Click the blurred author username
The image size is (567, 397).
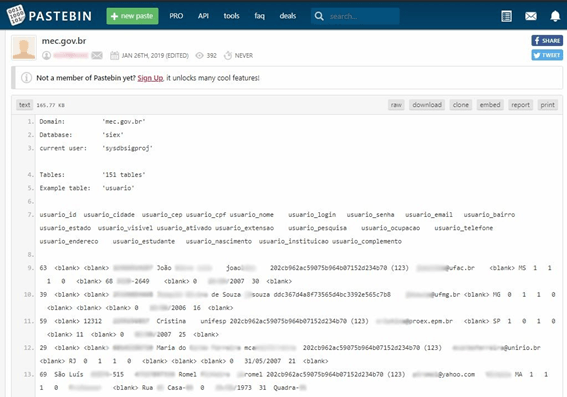[x=71, y=55]
